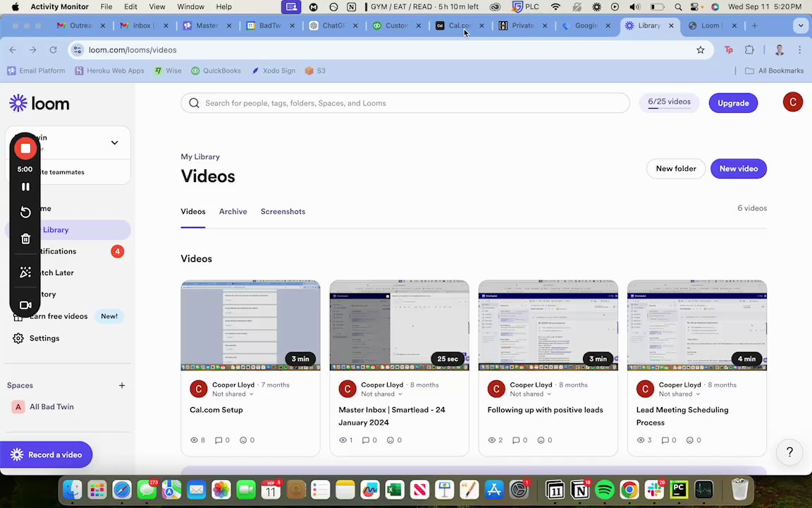This screenshot has height=508, width=812.
Task: Click the search field for Looms
Action: (x=405, y=103)
